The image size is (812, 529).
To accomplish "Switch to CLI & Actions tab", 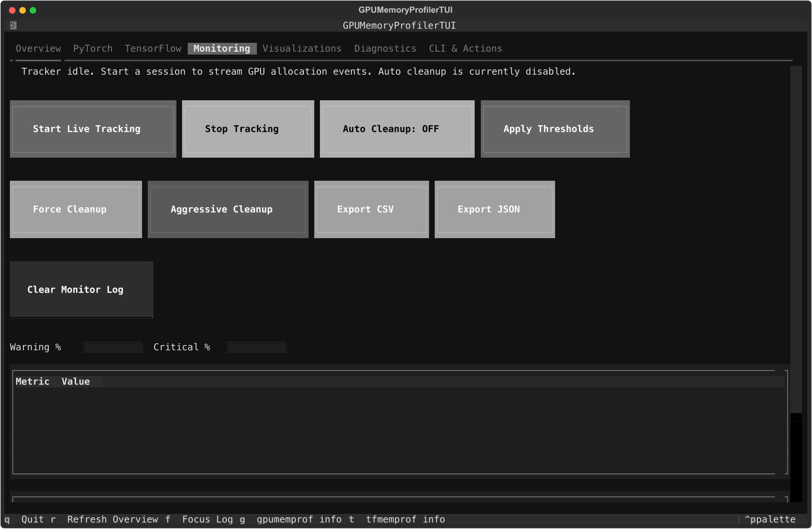I will pyautogui.click(x=465, y=48).
